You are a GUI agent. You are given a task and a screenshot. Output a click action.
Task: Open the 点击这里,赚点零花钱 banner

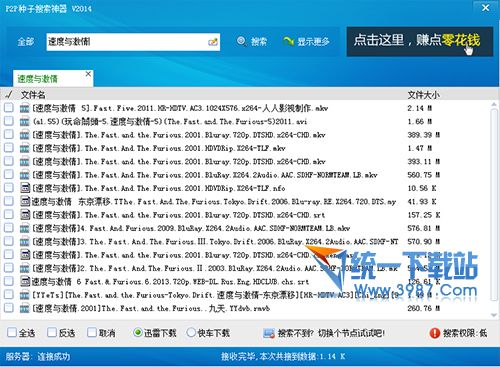[419, 42]
